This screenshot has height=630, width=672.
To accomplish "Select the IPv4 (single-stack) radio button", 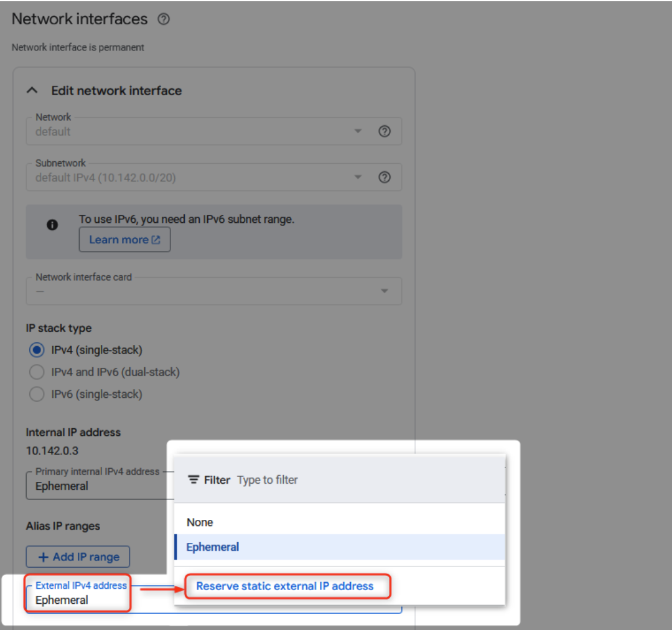I will [37, 350].
